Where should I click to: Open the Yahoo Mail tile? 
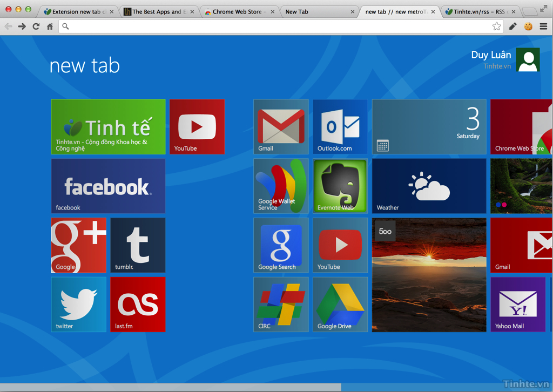518,304
